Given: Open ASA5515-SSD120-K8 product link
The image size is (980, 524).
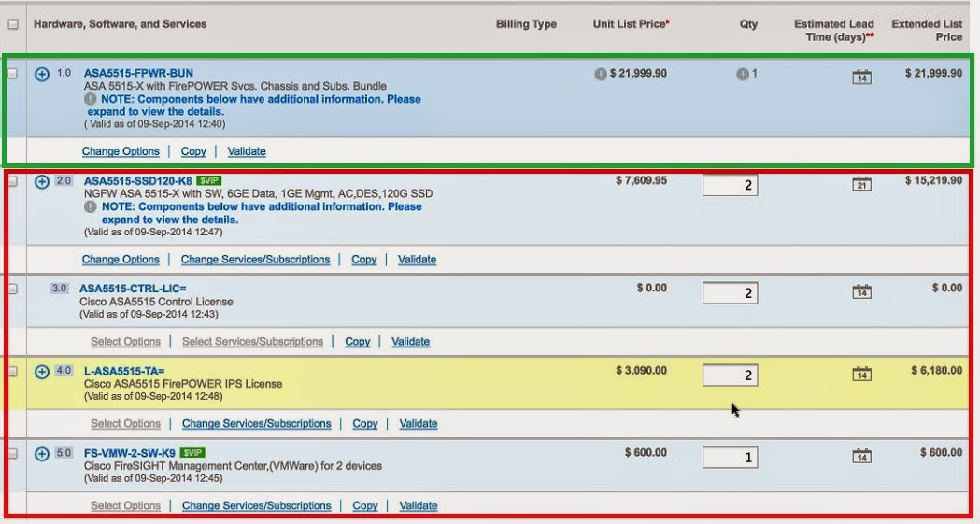Looking at the screenshot, I should click(x=138, y=180).
